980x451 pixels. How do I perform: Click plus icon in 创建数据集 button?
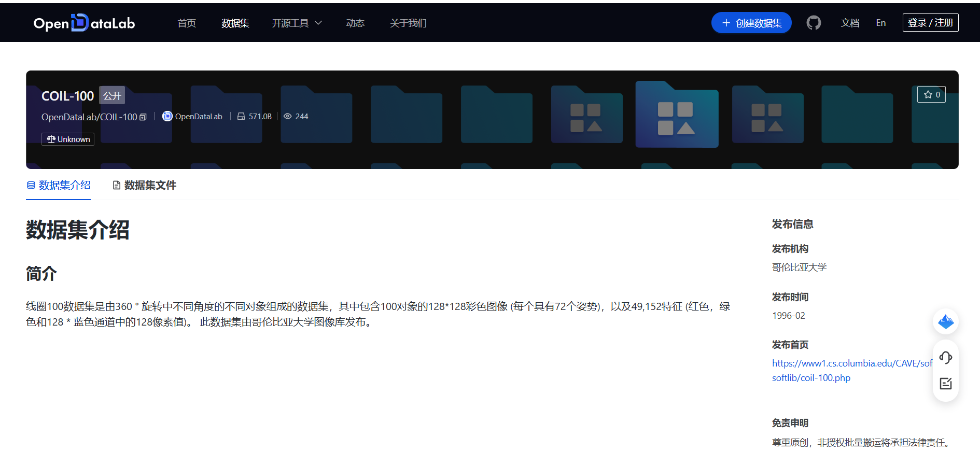tap(726, 23)
